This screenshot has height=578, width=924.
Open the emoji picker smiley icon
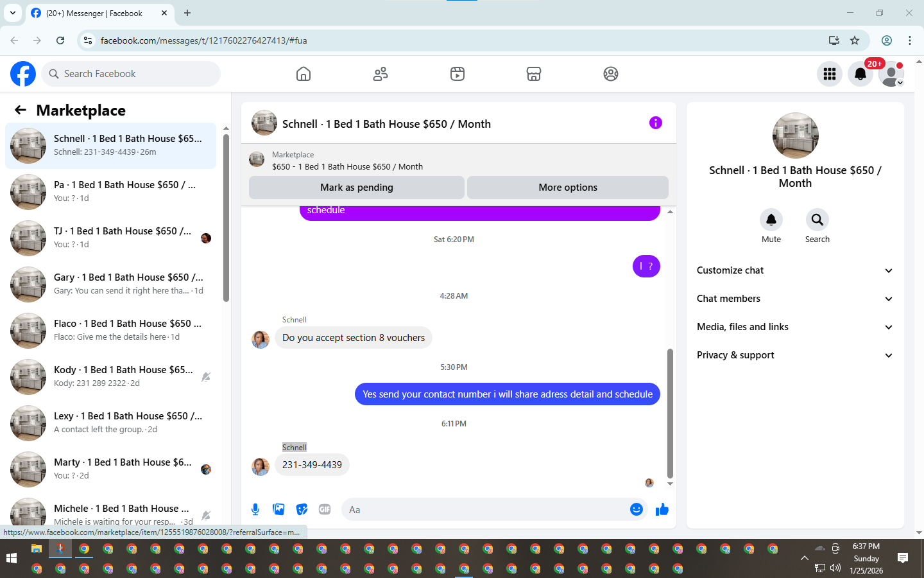coord(637,509)
